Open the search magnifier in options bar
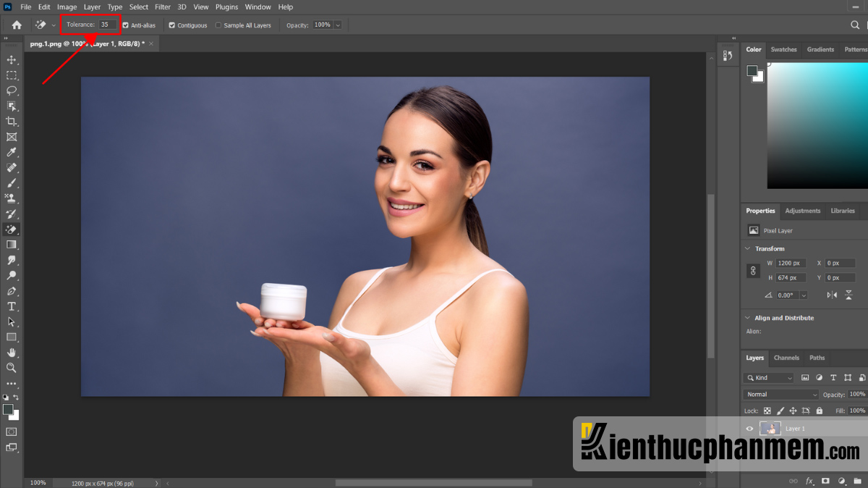868x488 pixels. (855, 25)
